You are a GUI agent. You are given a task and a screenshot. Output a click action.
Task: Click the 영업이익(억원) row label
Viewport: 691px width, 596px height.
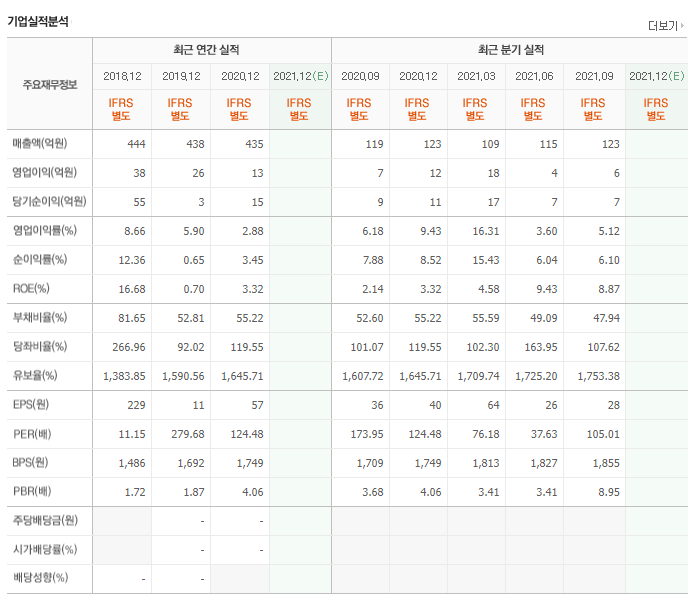pyautogui.click(x=45, y=172)
